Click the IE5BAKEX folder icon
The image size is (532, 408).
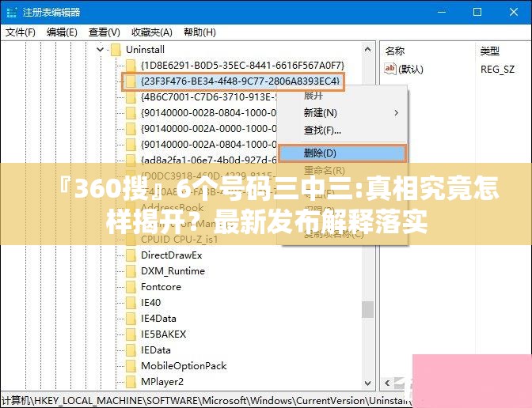[x=131, y=334]
